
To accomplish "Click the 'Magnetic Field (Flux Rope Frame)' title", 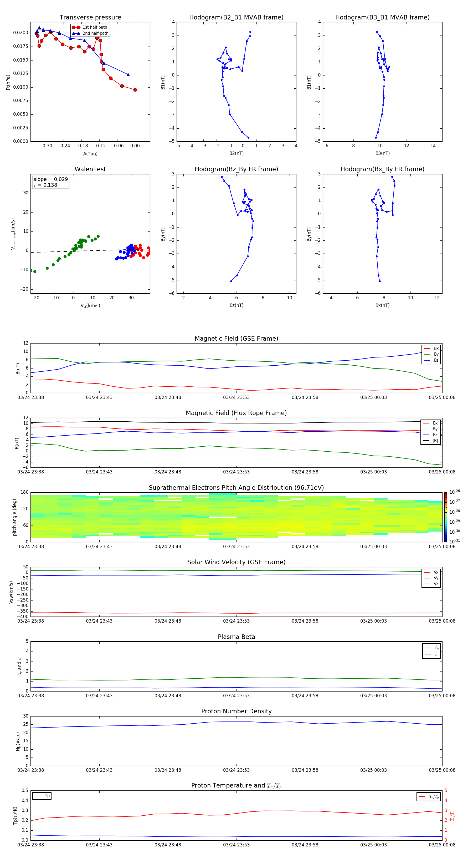I will (x=236, y=413).
